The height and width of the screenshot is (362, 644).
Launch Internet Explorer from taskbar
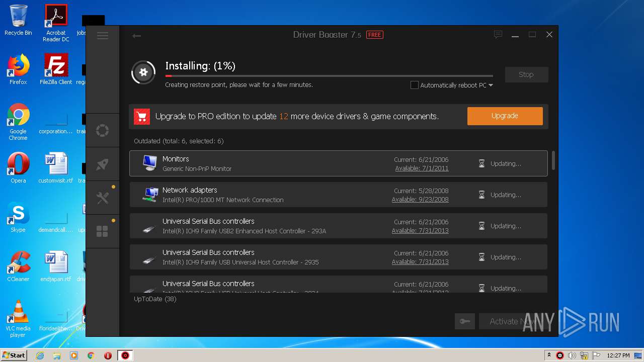point(40,355)
